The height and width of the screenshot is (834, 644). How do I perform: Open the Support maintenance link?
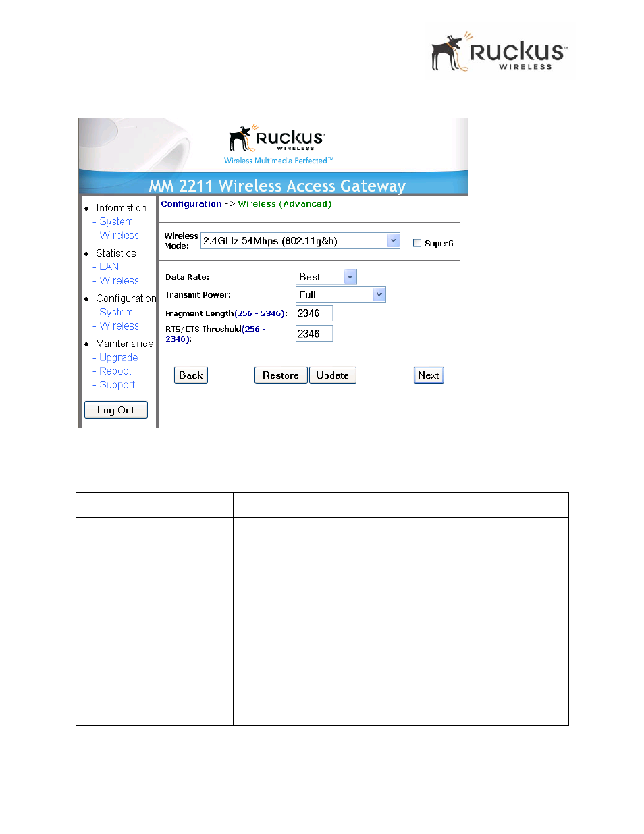[x=117, y=384]
